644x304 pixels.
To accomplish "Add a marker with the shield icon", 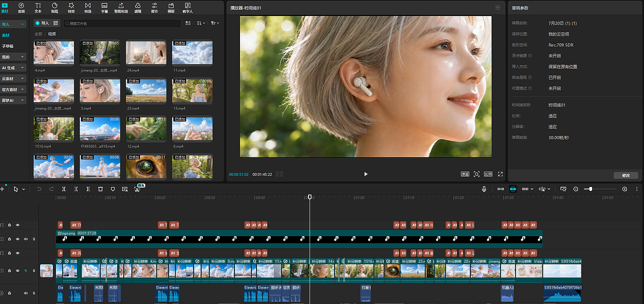I will [112, 189].
